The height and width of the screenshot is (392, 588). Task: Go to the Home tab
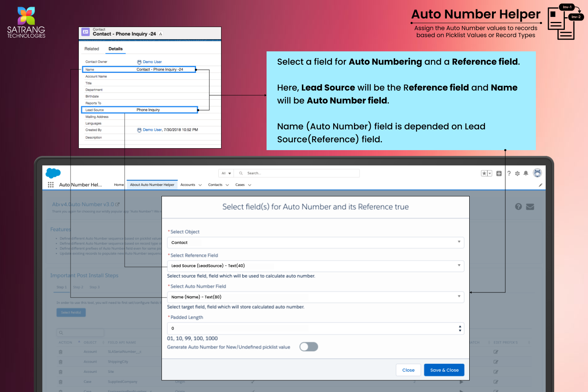(119, 185)
